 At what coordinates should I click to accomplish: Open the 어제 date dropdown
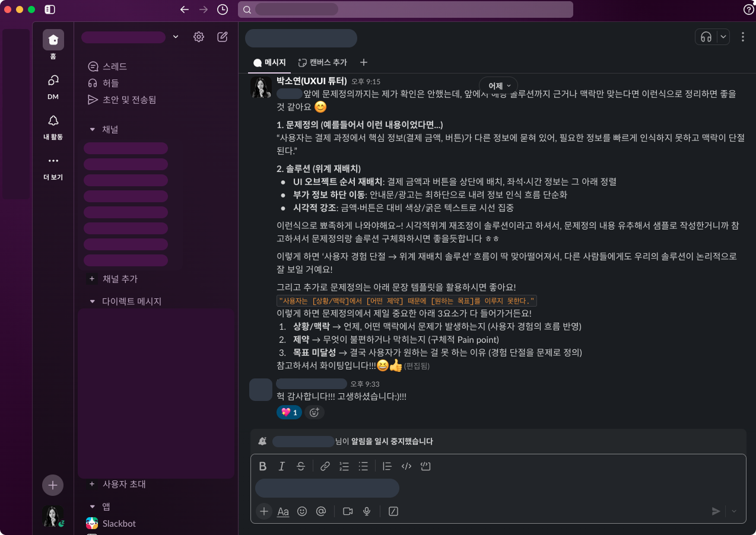(498, 86)
